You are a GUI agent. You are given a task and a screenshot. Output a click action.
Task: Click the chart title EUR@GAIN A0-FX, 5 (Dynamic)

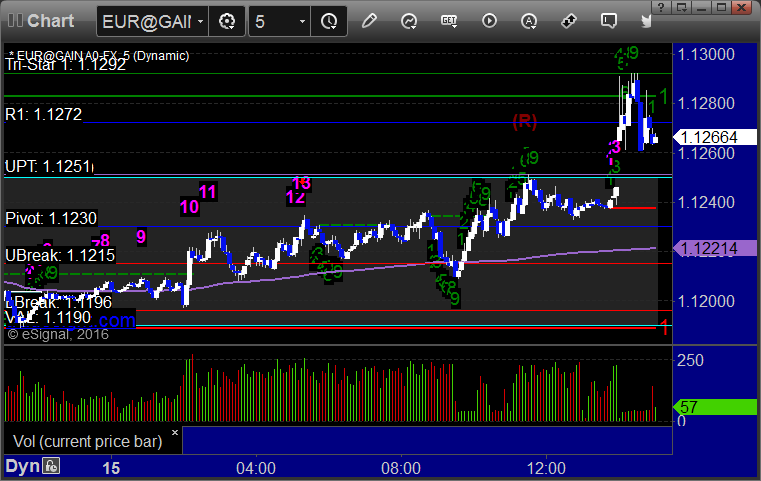pos(99,55)
